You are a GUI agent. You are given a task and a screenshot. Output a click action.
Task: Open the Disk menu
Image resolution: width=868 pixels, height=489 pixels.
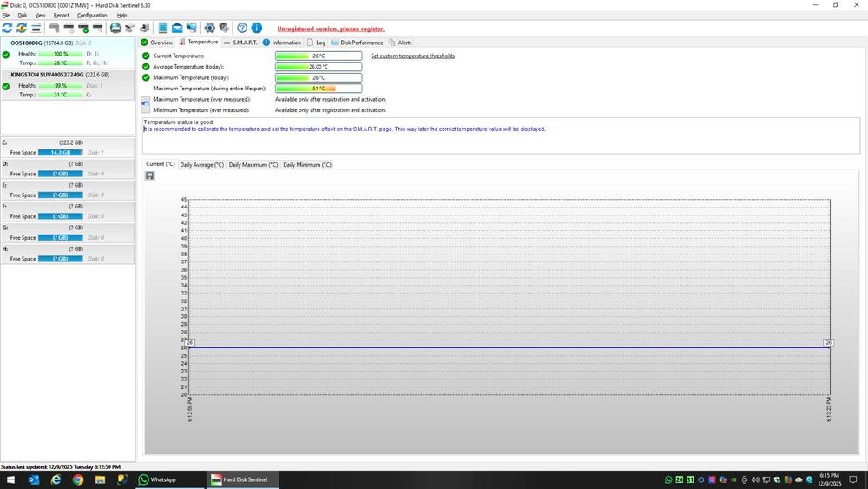tap(23, 16)
